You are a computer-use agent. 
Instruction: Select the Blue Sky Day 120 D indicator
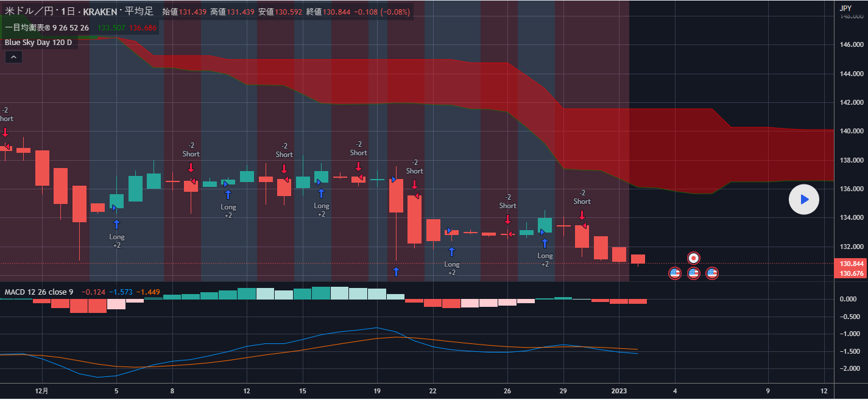tap(38, 43)
